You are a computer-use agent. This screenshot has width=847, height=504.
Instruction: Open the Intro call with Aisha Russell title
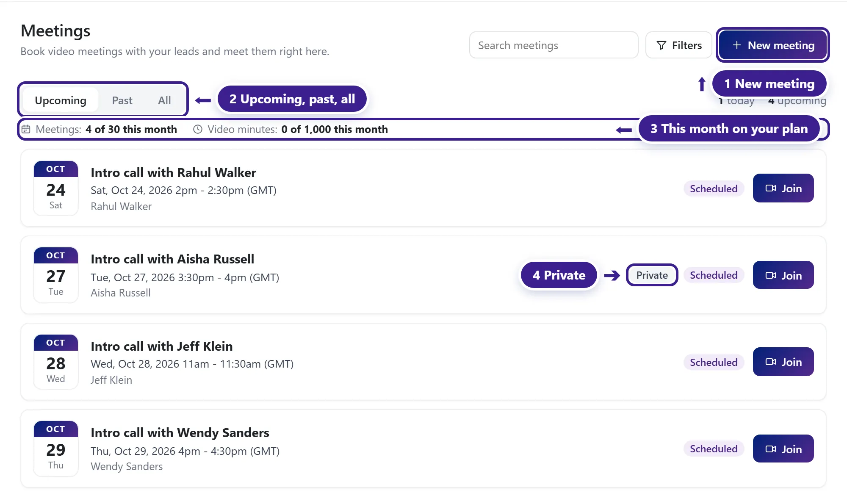tap(172, 259)
